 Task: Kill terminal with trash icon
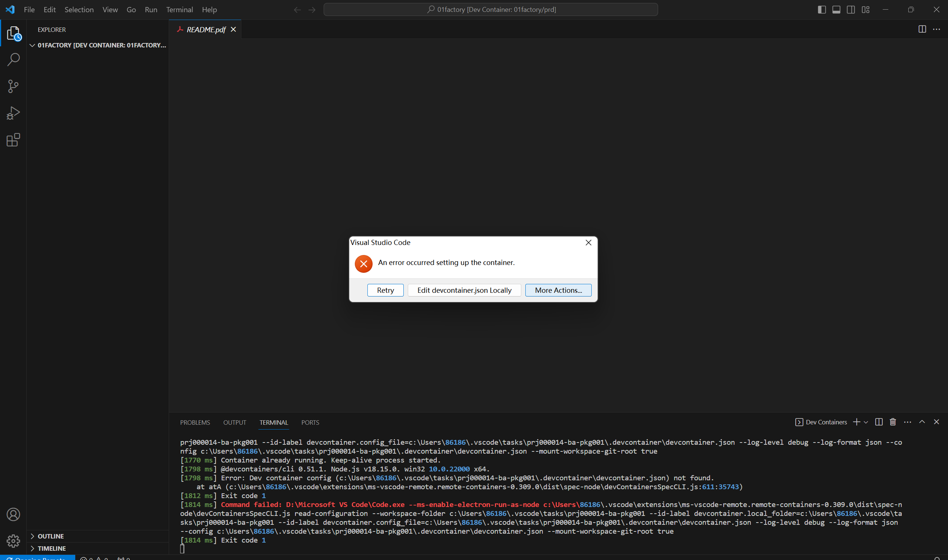click(893, 422)
